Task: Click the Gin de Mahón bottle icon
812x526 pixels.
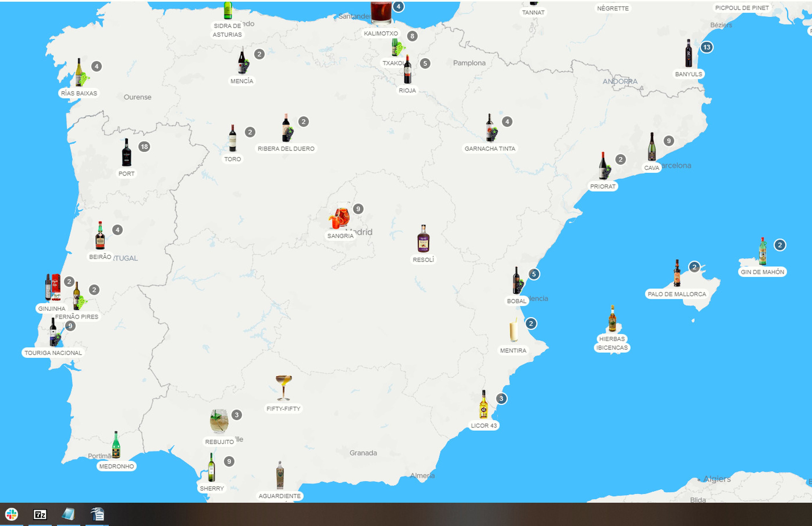Action: [x=763, y=251]
